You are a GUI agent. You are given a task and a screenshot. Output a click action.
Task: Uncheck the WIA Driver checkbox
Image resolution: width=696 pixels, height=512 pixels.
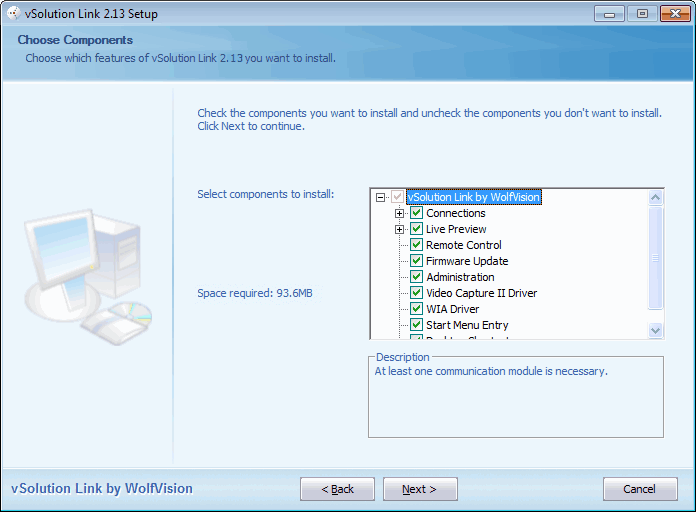(416, 309)
